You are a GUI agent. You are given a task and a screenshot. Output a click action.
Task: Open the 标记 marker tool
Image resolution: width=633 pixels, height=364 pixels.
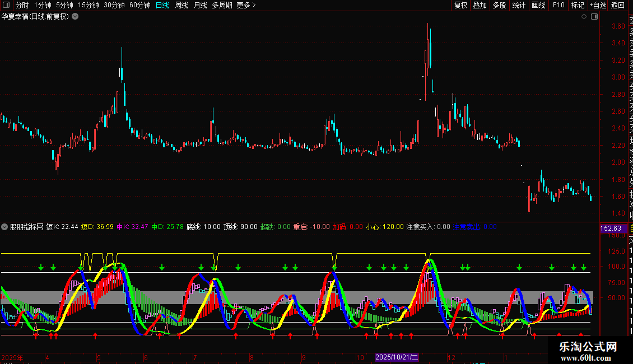(x=578, y=5)
